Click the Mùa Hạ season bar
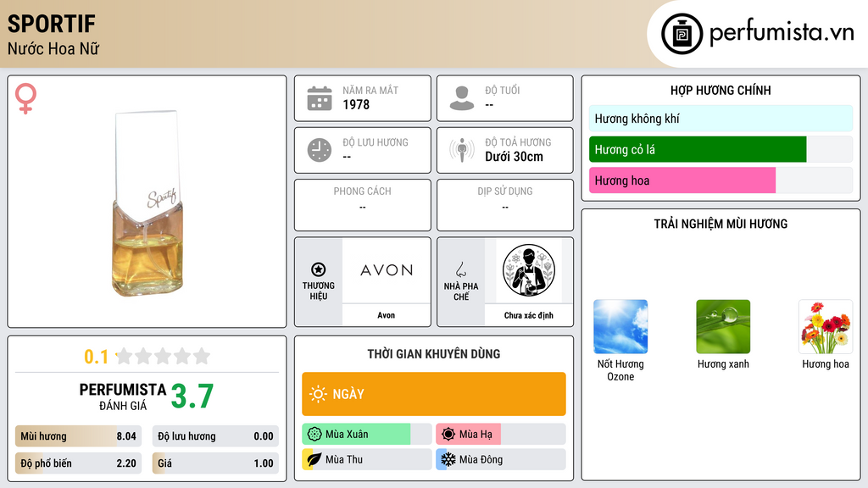This screenshot has height=488, width=868. (501, 435)
